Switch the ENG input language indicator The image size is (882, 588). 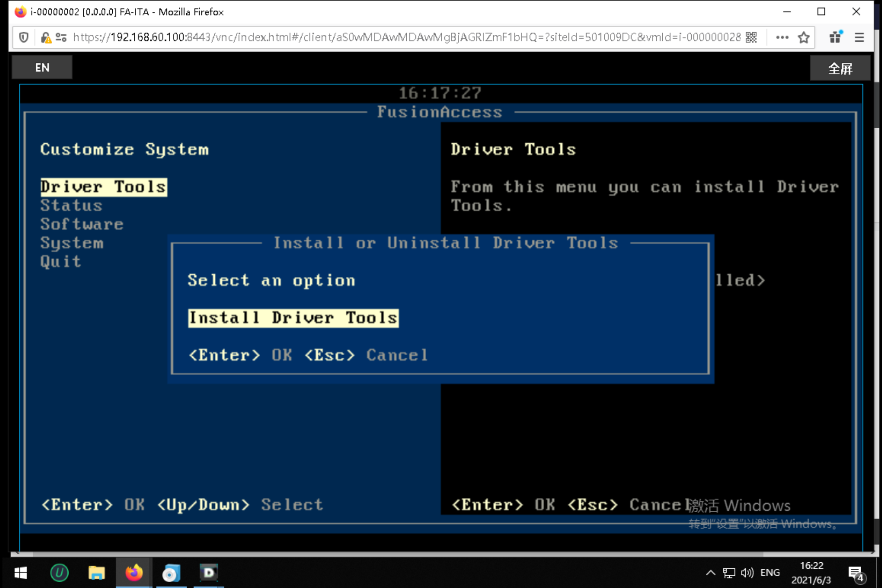tap(770, 573)
